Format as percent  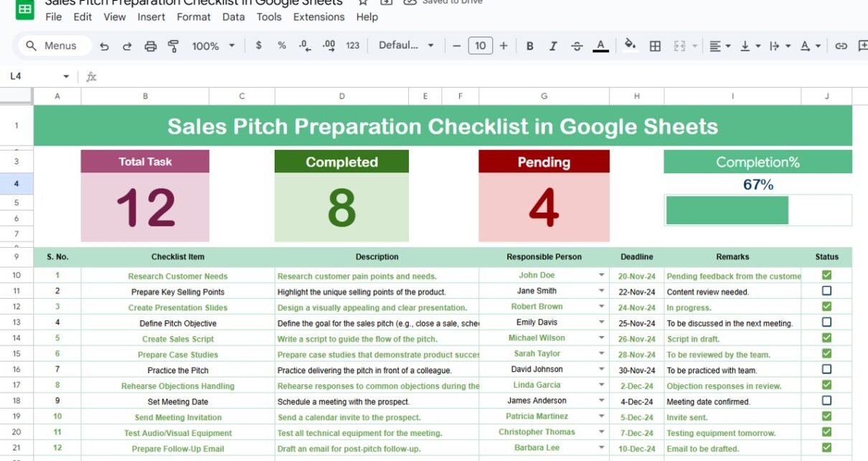tap(282, 45)
